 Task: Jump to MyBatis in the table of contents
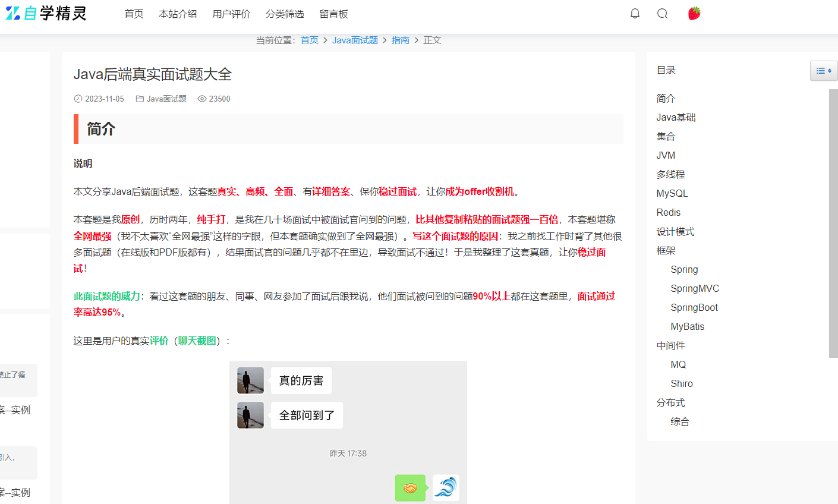point(687,326)
